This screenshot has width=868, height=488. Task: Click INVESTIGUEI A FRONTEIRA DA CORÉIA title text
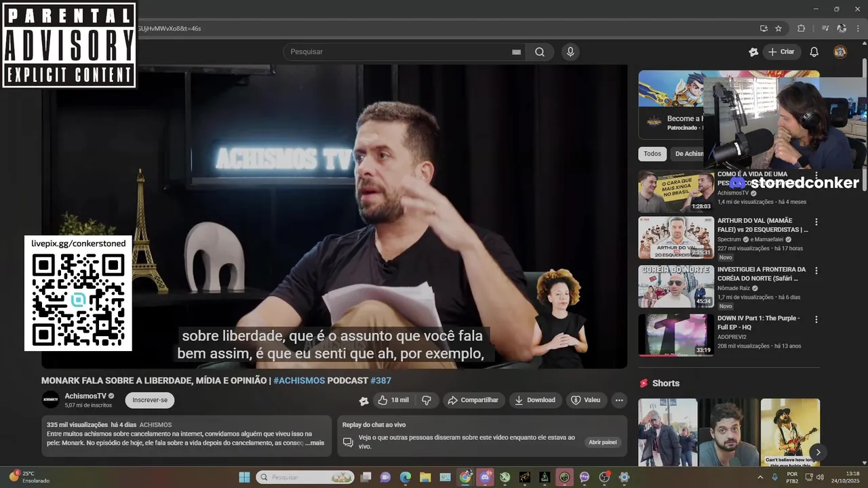point(762,274)
